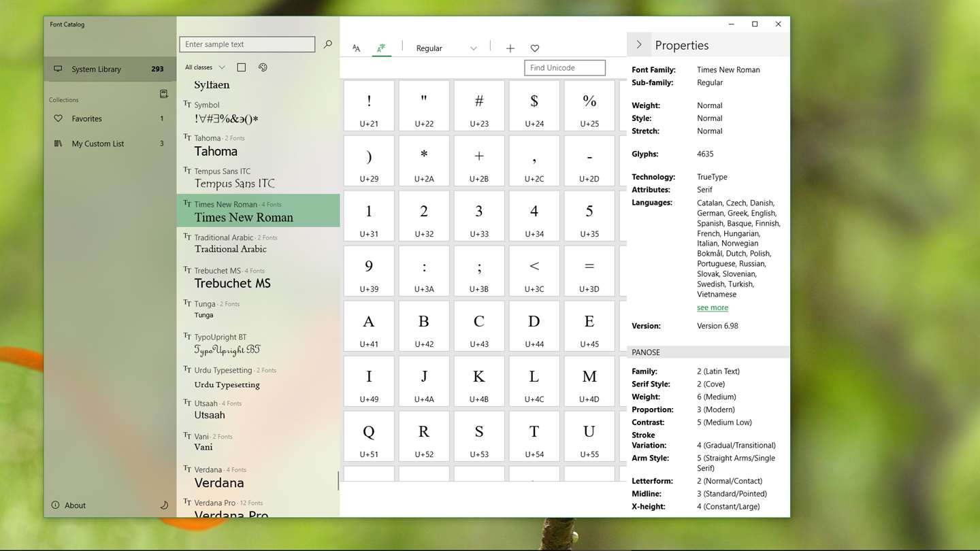The width and height of the screenshot is (980, 551).
Task: Click the add collection notebook icon
Action: (x=163, y=94)
